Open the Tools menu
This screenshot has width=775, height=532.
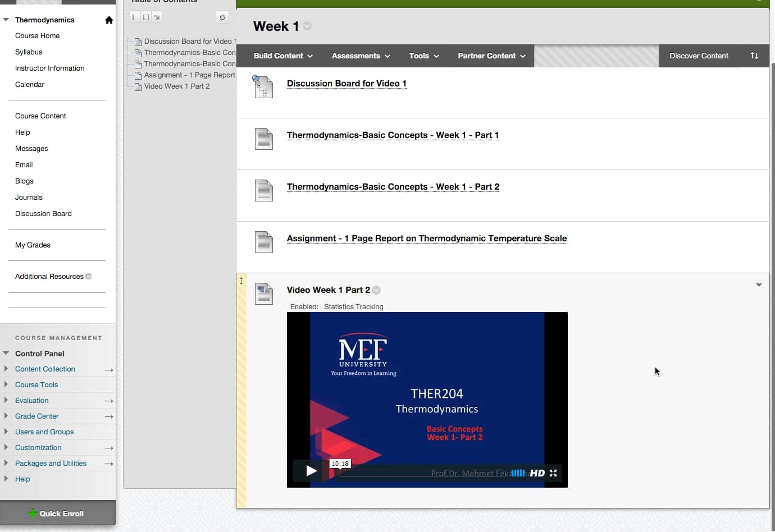tap(424, 56)
